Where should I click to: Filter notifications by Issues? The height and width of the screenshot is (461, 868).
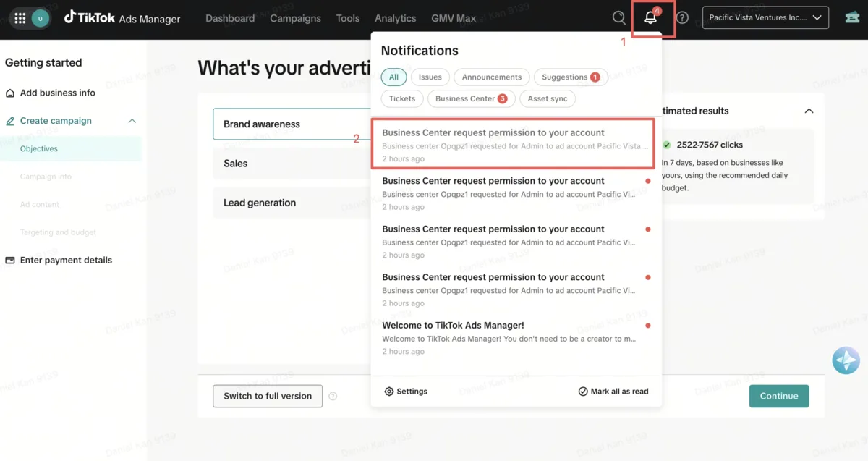[x=430, y=77]
